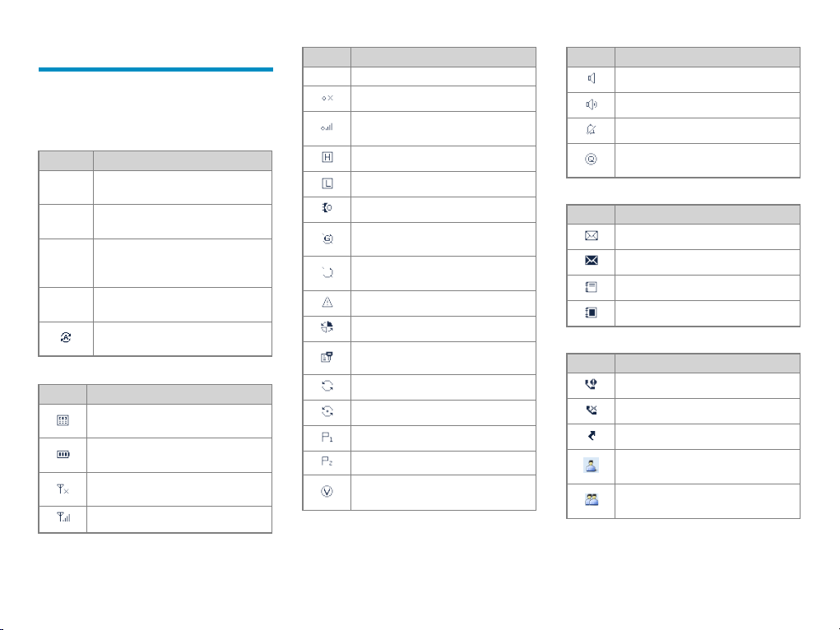Click the crossed-out bell icon
Screen dimensions: 840x630
click(x=591, y=130)
